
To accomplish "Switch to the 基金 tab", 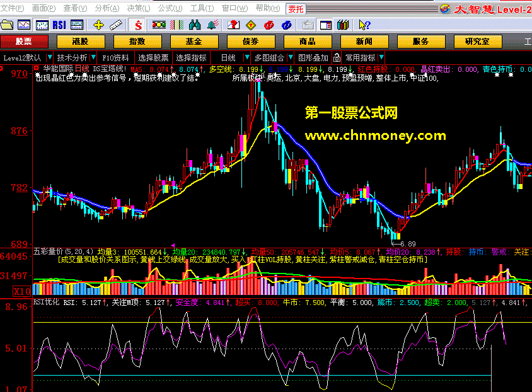I will coord(194,42).
